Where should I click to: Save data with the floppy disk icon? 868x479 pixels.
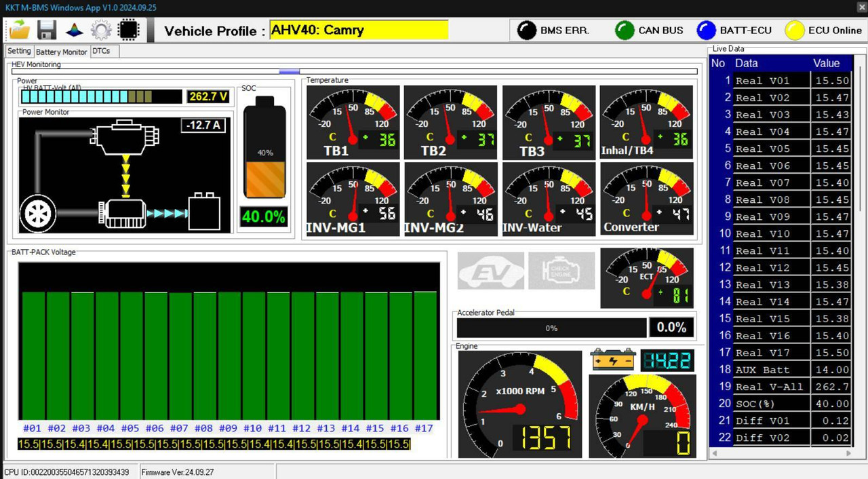46,30
